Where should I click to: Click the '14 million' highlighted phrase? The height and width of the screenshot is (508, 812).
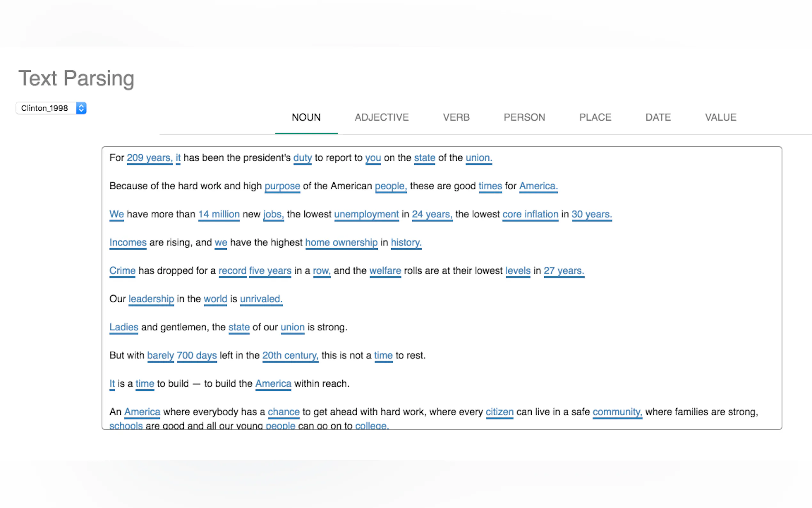pyautogui.click(x=219, y=214)
